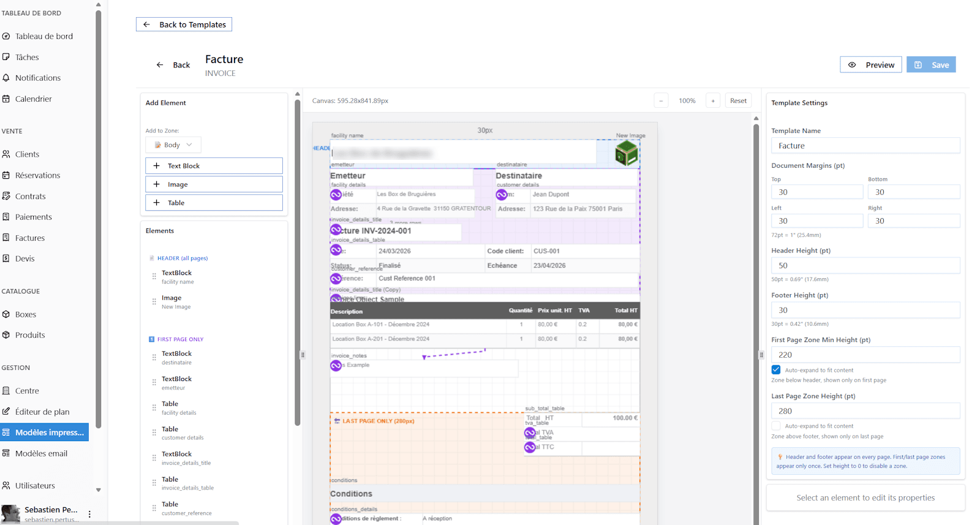Click the zoom out minus icon
980x525 pixels.
(x=661, y=101)
